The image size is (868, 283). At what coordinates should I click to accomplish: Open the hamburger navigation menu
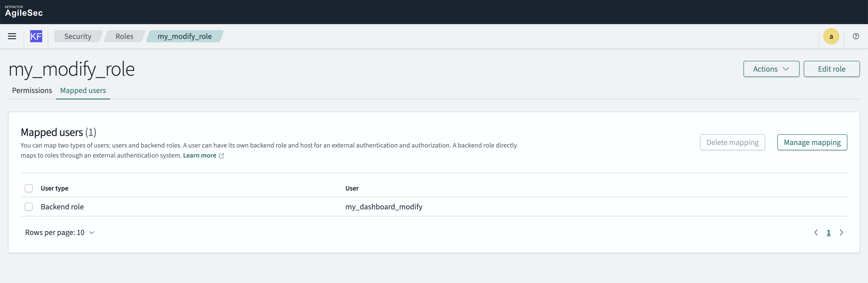click(x=12, y=36)
